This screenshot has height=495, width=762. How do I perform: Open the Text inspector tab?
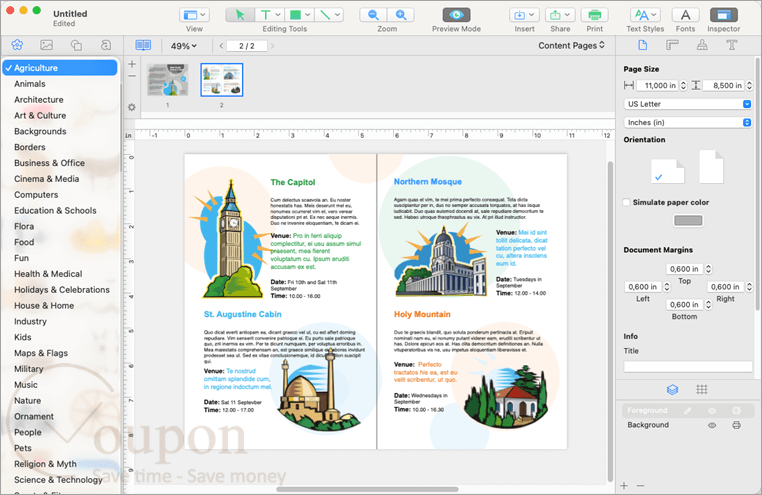731,45
